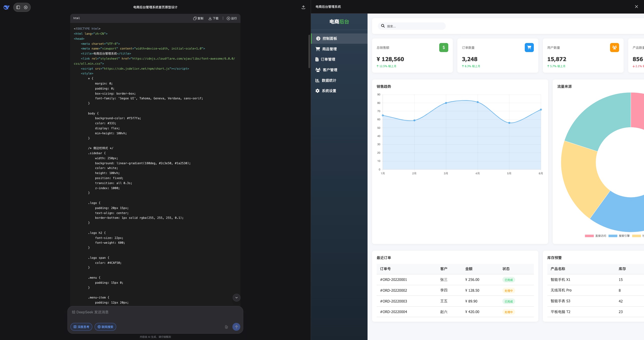This screenshot has height=340, width=644.
Task: Click the orange users card icon
Action: tap(614, 48)
